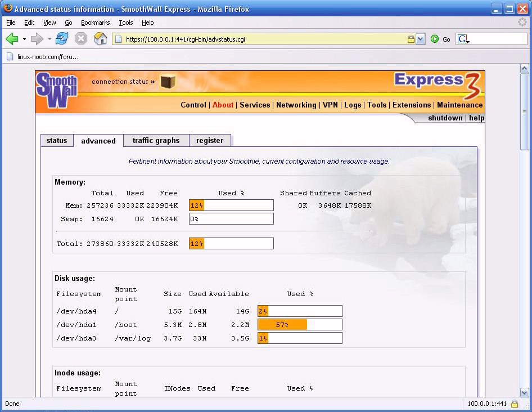This screenshot has width=532, height=412.
Task: Go to the Networking section
Action: coord(296,105)
